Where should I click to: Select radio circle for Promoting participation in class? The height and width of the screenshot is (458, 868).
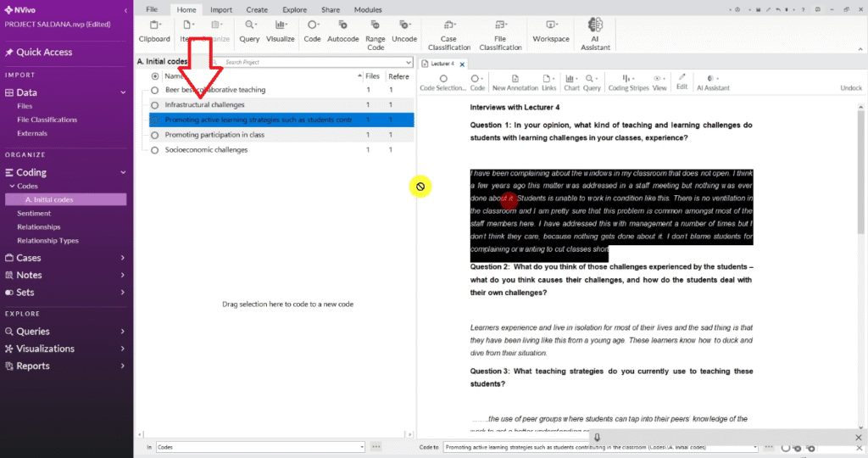tap(155, 135)
